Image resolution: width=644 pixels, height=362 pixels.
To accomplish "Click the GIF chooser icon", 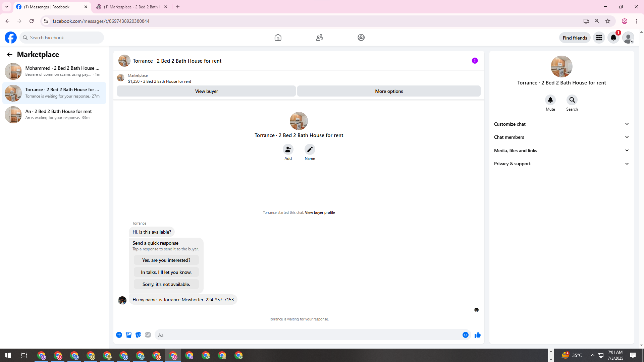I will 148,335.
